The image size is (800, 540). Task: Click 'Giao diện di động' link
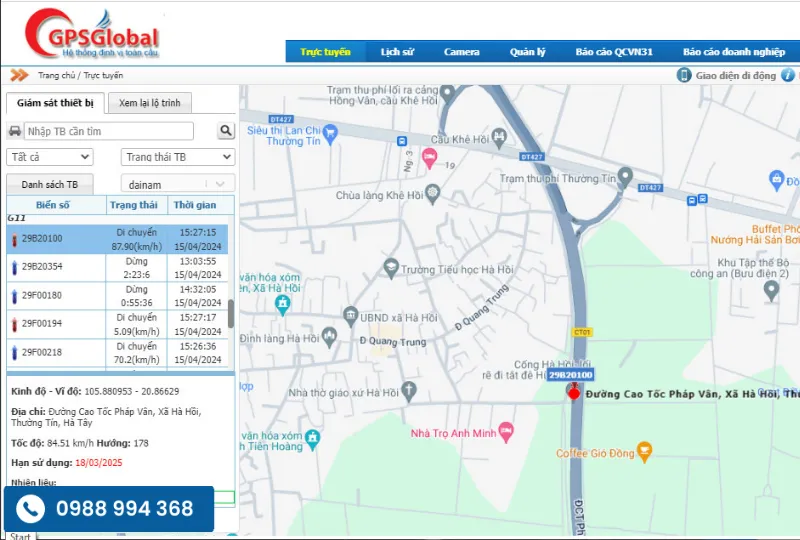point(735,75)
